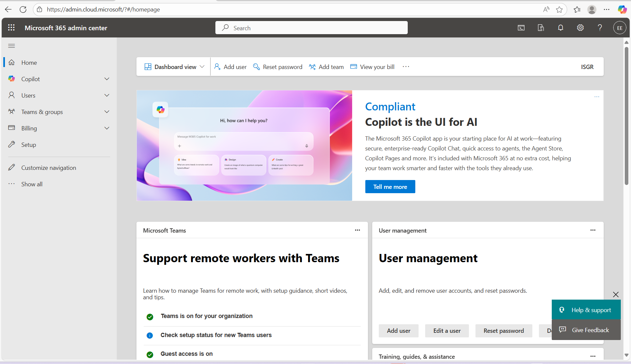The width and height of the screenshot is (631, 364).
Task: Click Show all in navigation
Action: [x=32, y=184]
